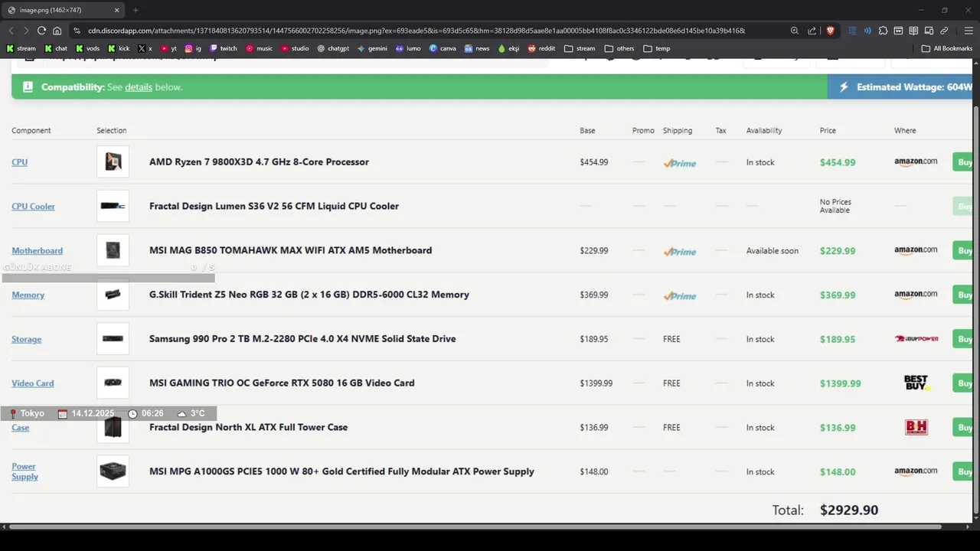Expand the 'stream' bookmarks folder

click(x=580, y=48)
